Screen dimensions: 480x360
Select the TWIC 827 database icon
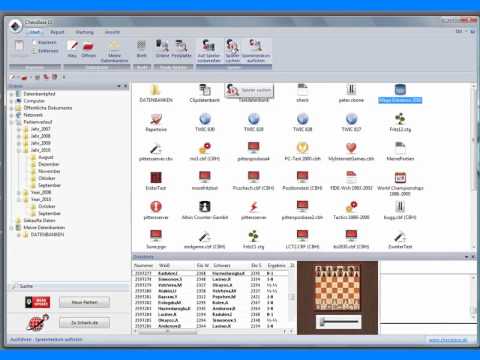tap(351, 123)
